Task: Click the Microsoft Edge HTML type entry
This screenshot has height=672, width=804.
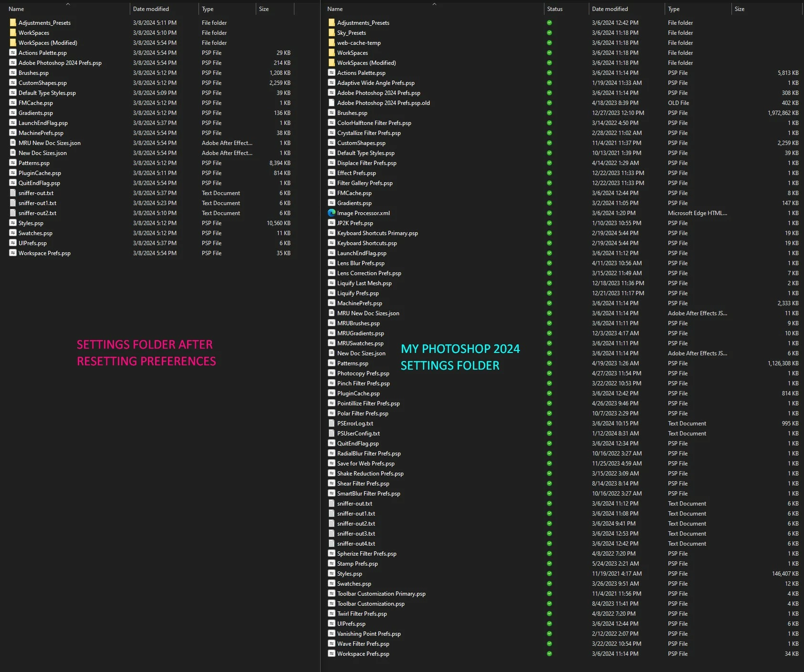Action: (698, 213)
